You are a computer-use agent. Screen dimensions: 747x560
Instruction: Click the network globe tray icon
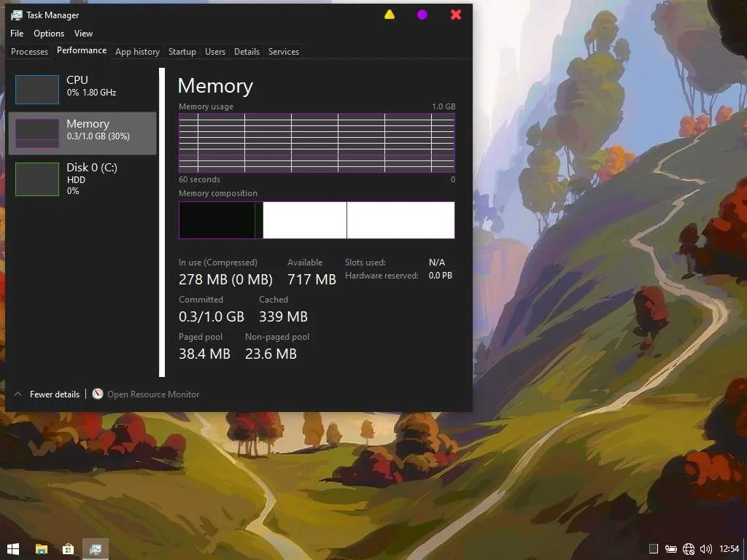[689, 549]
